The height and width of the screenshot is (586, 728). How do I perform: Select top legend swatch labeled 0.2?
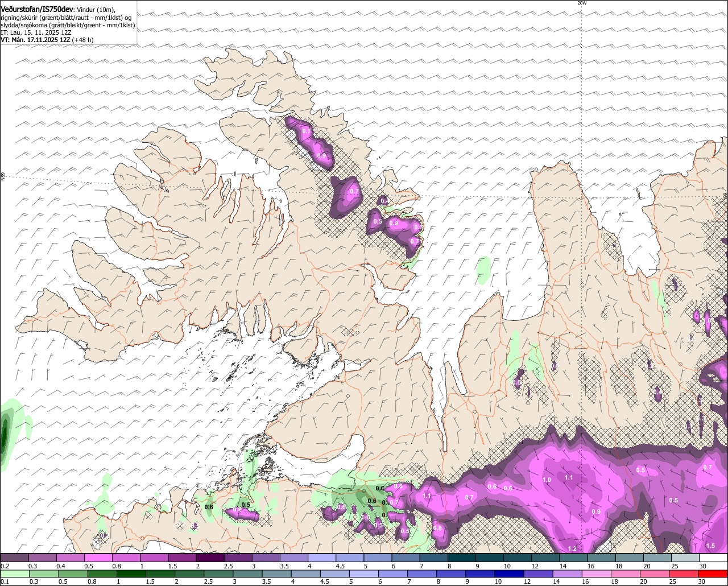click(x=14, y=558)
